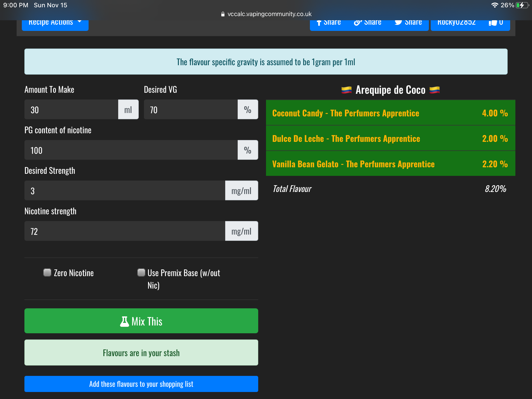Click the 'Flavours are in your stash' notice
This screenshot has width=532, height=399.
point(141,353)
